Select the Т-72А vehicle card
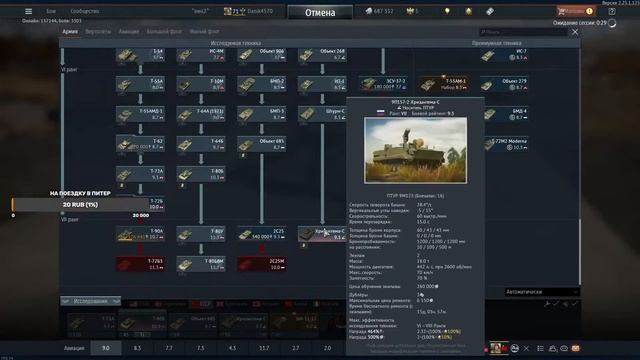The image size is (640, 360). tap(140, 174)
